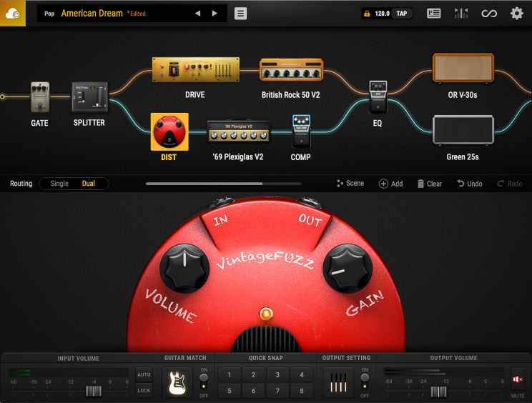This screenshot has width=532, height=403.
Task: Click the infinity looper icon
Action: pos(489,14)
